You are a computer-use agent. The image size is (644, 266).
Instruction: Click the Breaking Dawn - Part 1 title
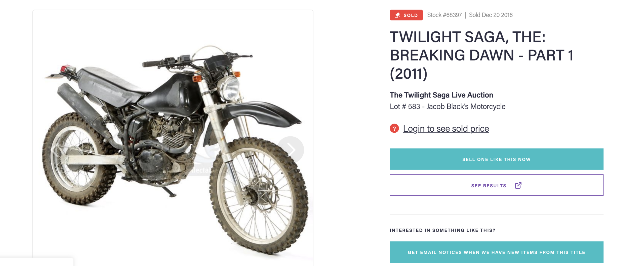coord(481,55)
